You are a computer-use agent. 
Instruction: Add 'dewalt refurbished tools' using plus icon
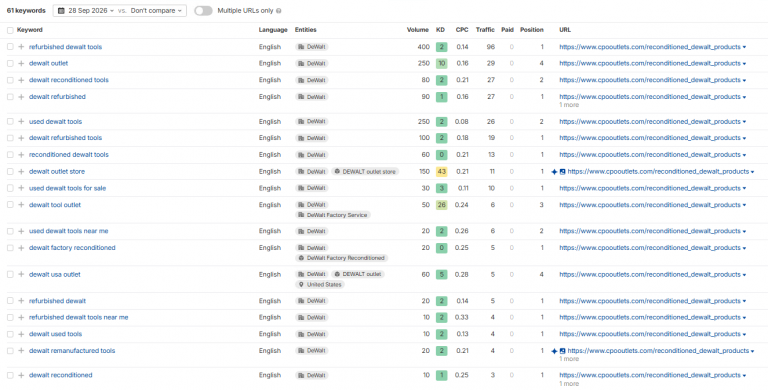(x=21, y=138)
